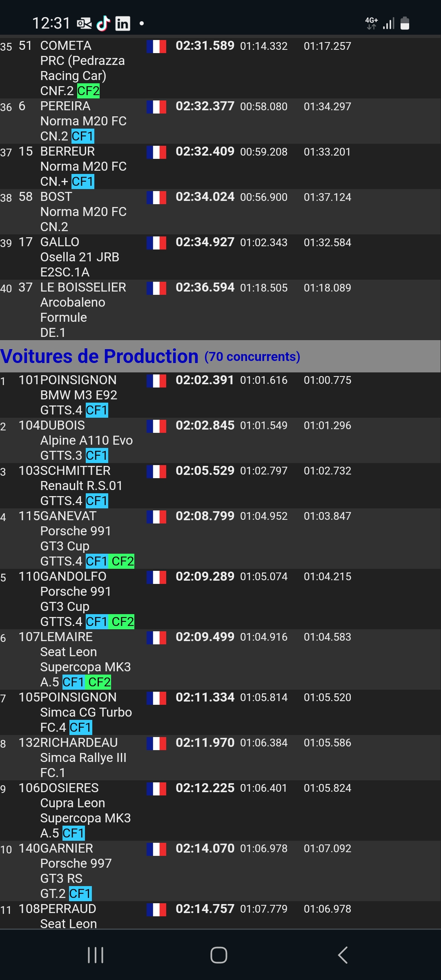Screen dimensions: 441x980
Task: Select the Voitures de Production heading
Action: (99, 356)
